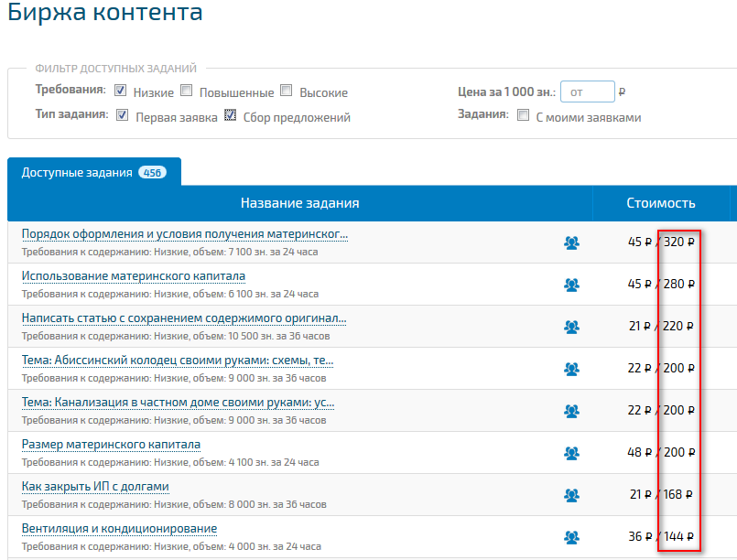This screenshot has height=560, width=737.
Task: Click price '45 ₽ / 280 ₽'
Action: click(661, 285)
